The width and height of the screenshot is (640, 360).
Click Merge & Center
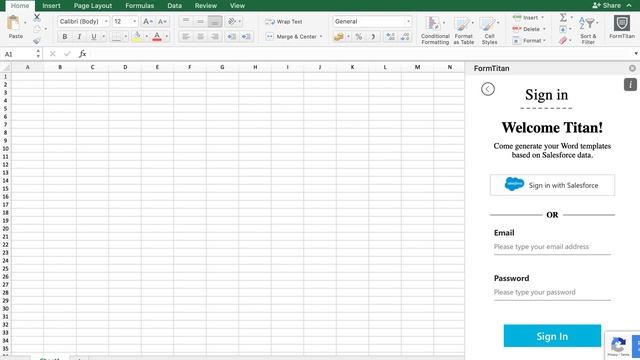tap(291, 37)
